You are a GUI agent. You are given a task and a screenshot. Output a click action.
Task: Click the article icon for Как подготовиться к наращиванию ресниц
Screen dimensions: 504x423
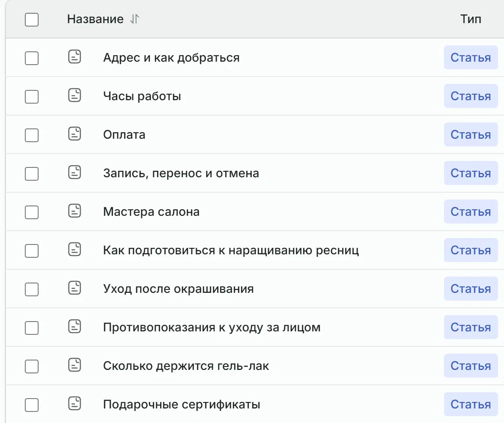[75, 250]
